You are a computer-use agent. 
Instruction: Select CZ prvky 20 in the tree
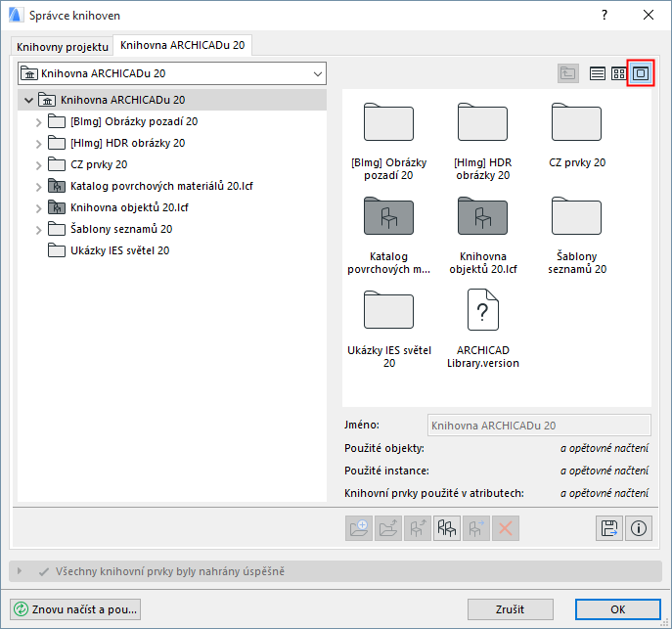pyautogui.click(x=172, y=164)
